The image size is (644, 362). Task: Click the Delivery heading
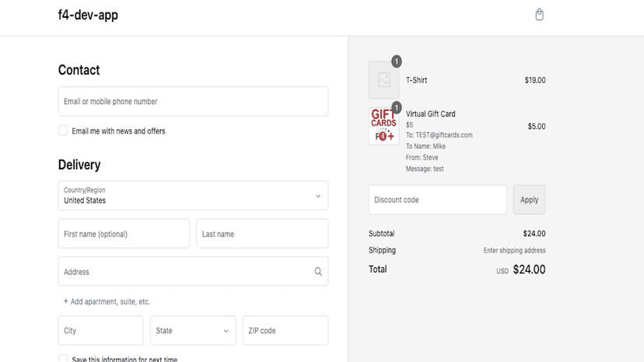tap(79, 165)
